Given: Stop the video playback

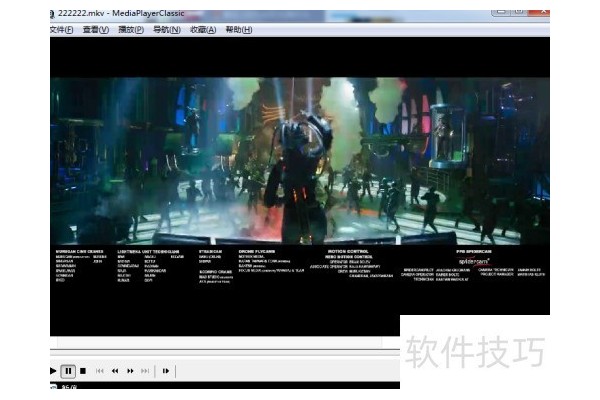Looking at the screenshot, I should coord(83,371).
